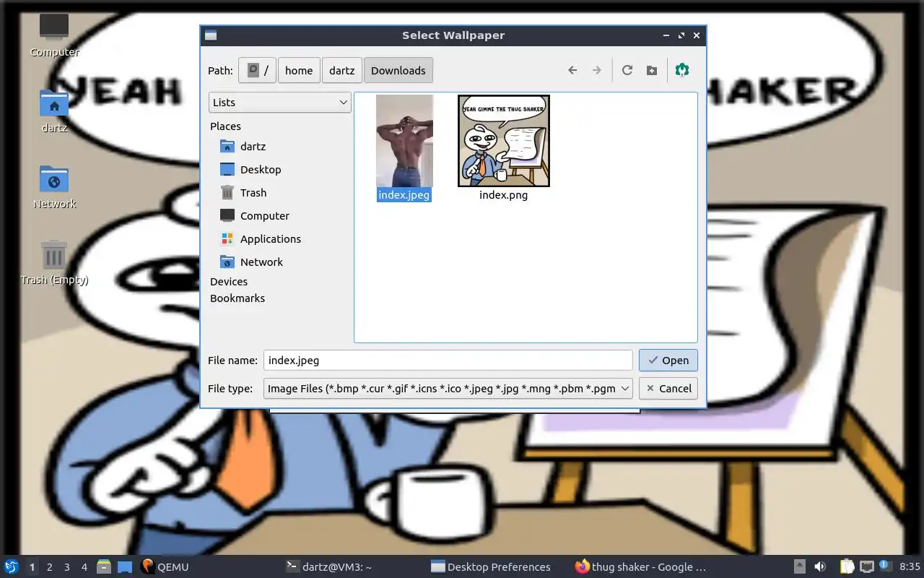Viewport: 924px width, 578px height.
Task: Click the 'Cancel' button
Action: tap(668, 388)
